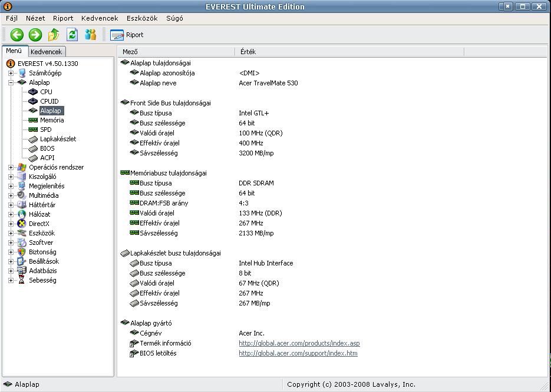Click the Háttértár storage icon
Image resolution: width=551 pixels, height=392 pixels.
[22, 205]
